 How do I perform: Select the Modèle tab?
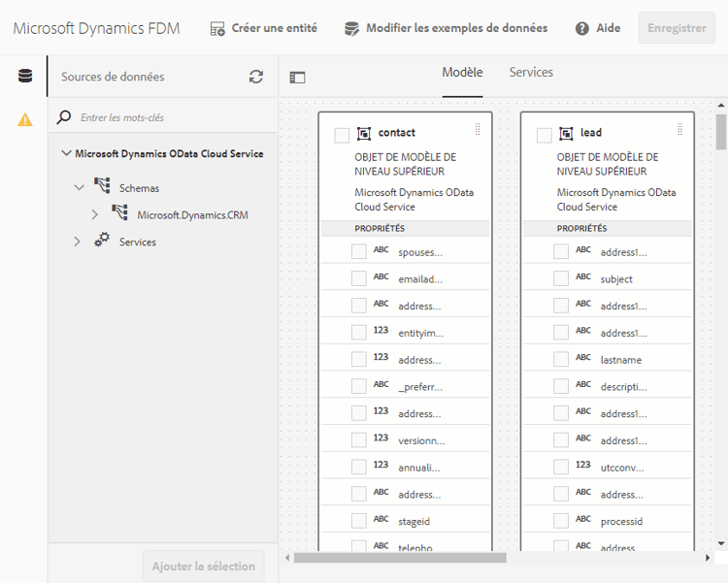point(462,73)
